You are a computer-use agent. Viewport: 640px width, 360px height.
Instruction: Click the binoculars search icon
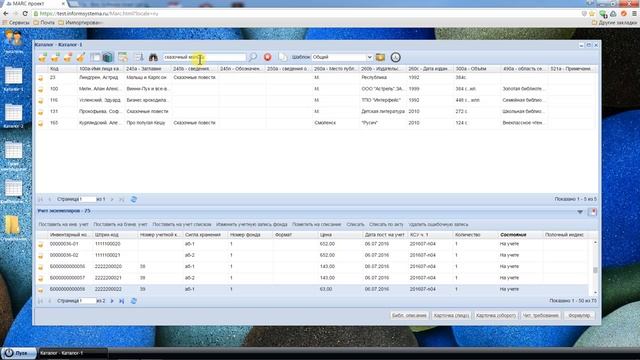coord(153,58)
